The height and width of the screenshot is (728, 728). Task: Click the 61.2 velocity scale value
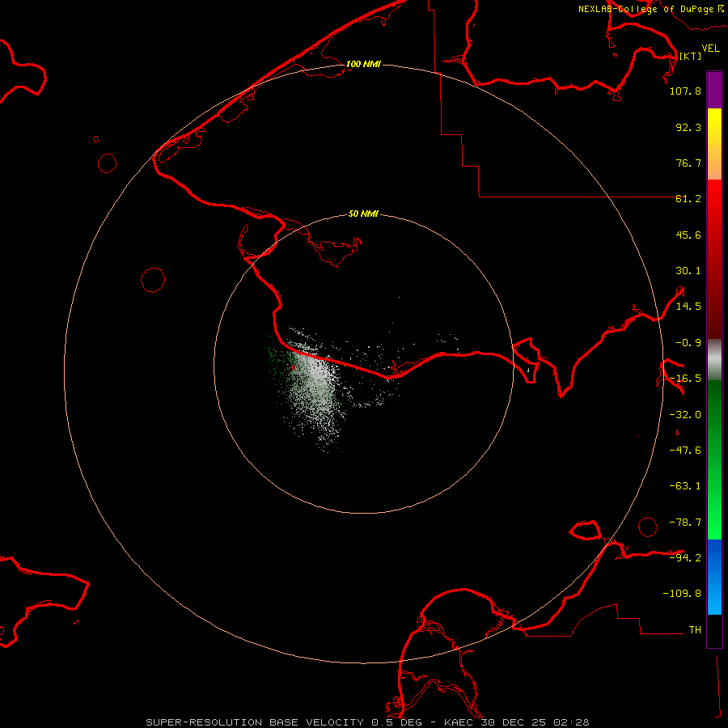coord(688,199)
